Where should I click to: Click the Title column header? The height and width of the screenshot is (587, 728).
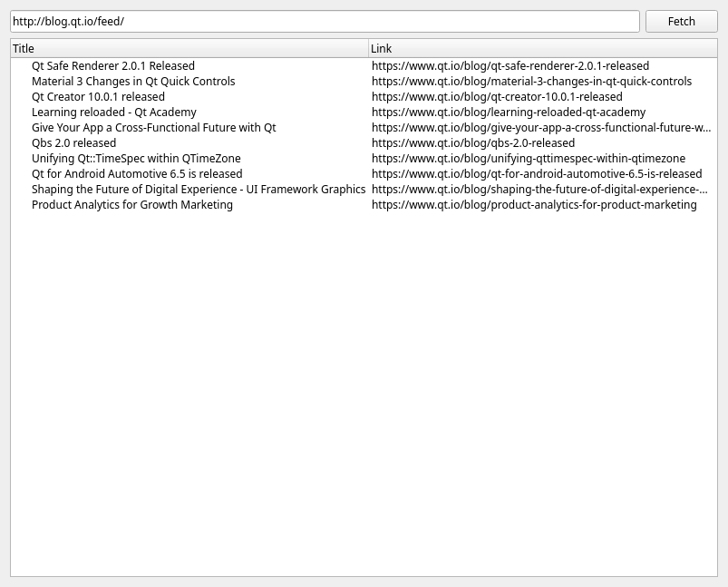(181, 48)
